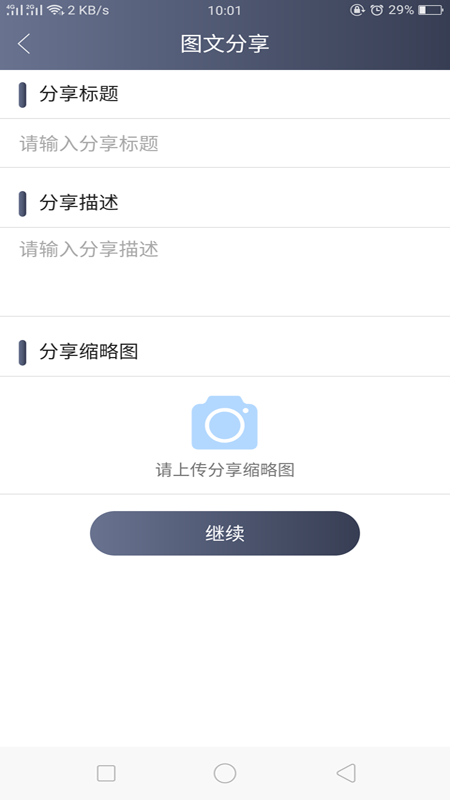This screenshot has height=800, width=450.
Task: Tap the 请上传分享缩略图 upload text
Action: (225, 470)
